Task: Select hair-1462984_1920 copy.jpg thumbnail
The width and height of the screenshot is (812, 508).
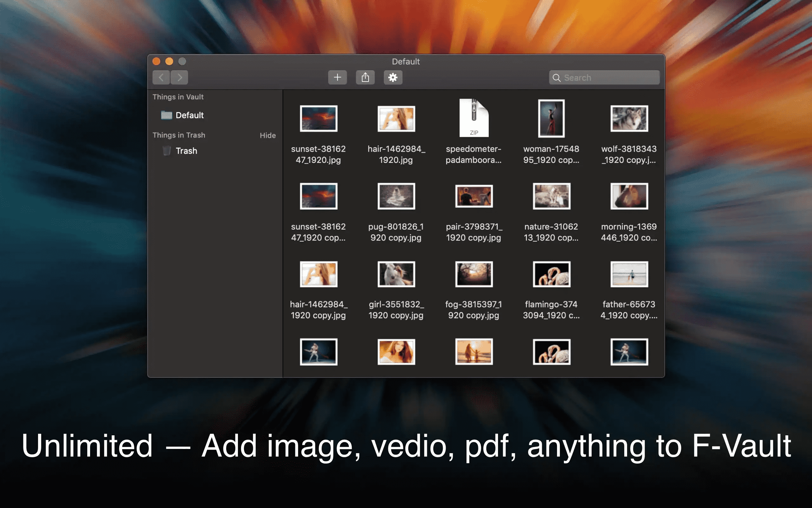Action: tap(318, 274)
